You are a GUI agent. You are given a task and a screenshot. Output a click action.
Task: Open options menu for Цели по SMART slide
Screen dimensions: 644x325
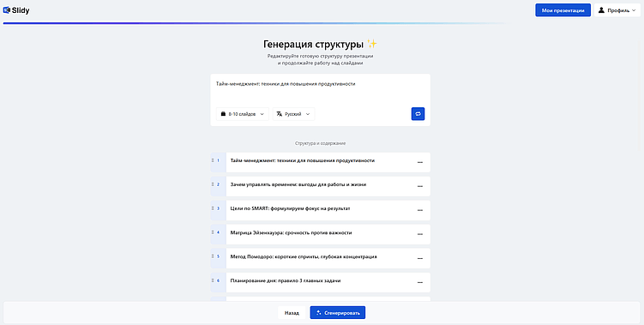419,210
